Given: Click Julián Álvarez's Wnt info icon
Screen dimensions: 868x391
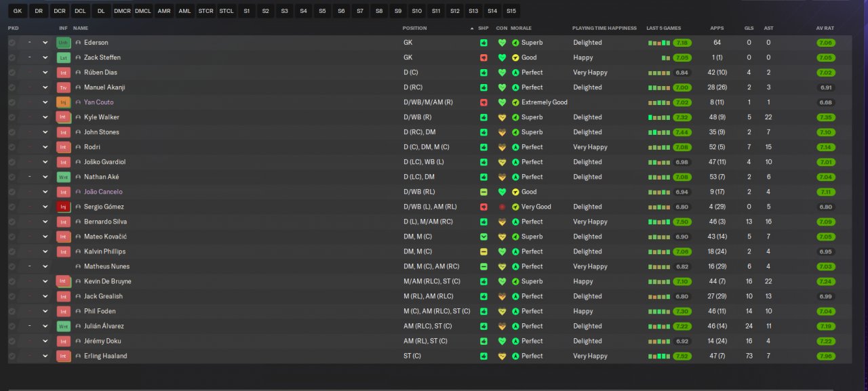Looking at the screenshot, I should pyautogui.click(x=64, y=326).
